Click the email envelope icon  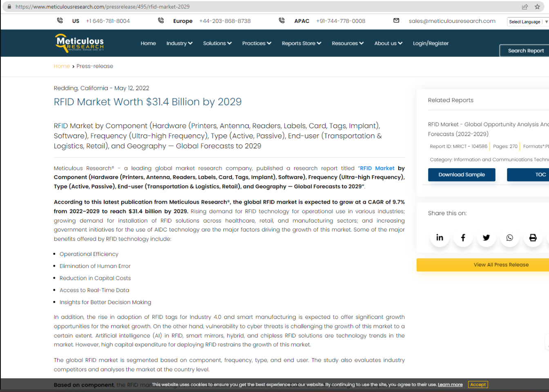396,20
